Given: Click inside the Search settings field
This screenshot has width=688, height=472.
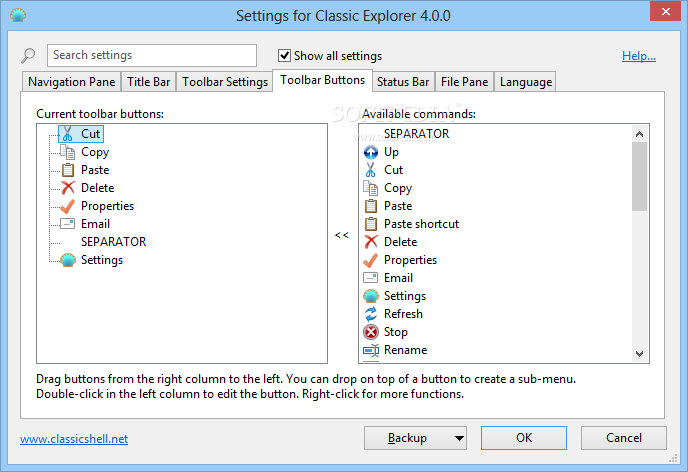Looking at the screenshot, I should 152,55.
